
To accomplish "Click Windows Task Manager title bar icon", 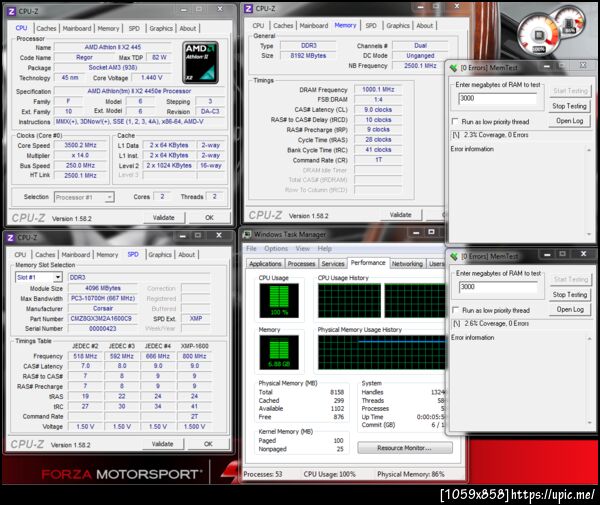I will click(x=248, y=234).
